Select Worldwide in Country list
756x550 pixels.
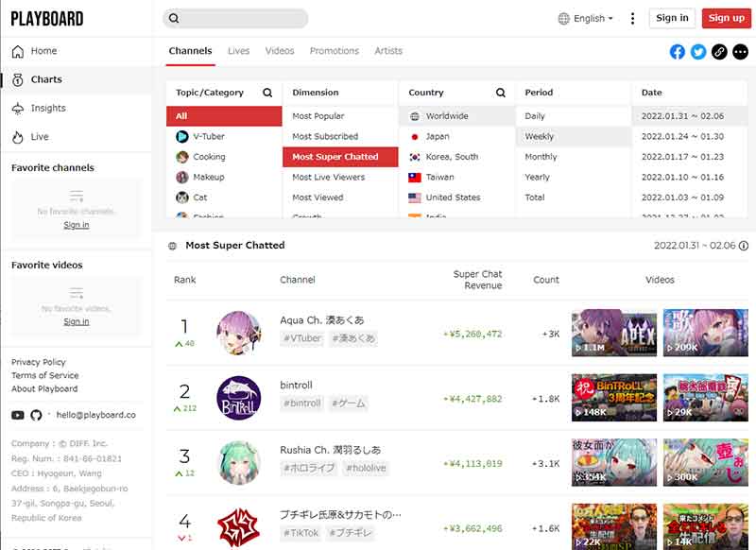point(457,116)
